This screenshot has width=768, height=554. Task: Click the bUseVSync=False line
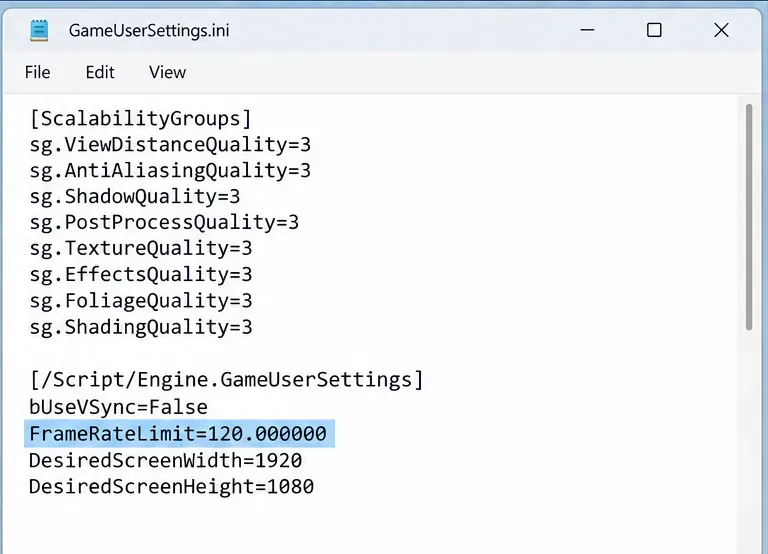point(118,408)
